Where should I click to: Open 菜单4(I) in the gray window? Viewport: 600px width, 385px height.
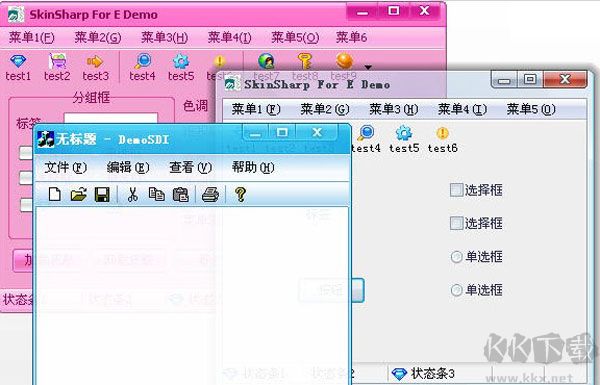[462, 109]
